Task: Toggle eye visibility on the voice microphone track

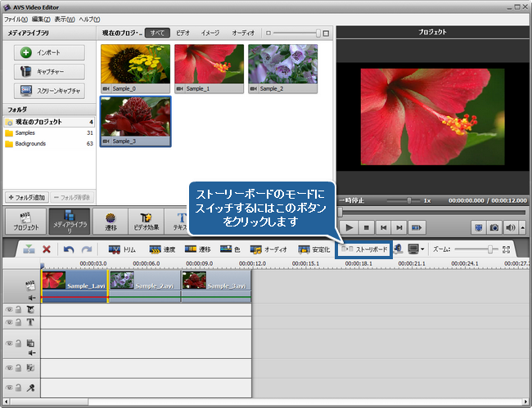Action: point(8,386)
